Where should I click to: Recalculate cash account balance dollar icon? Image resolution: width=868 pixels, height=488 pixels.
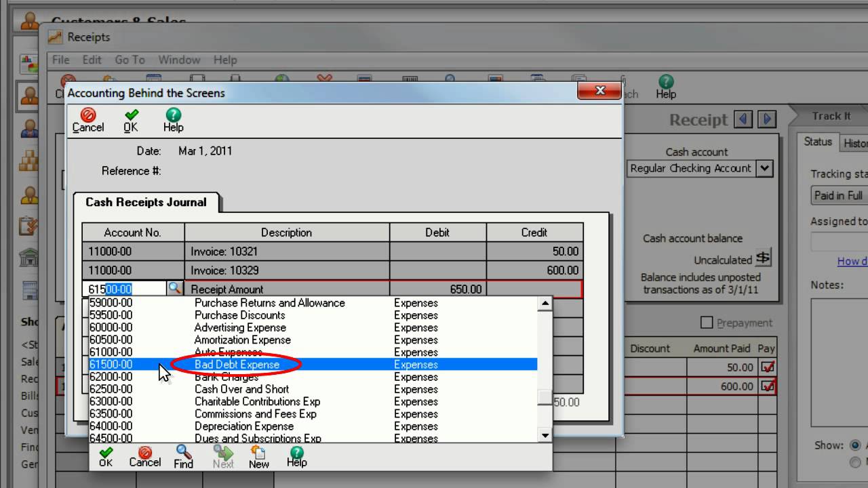pyautogui.click(x=764, y=258)
